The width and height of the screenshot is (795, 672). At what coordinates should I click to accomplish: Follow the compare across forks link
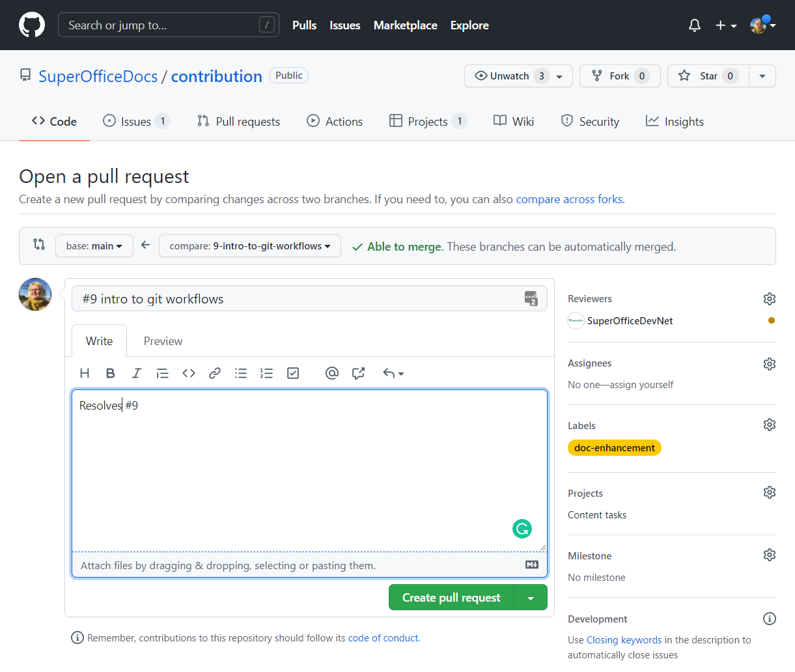[569, 199]
